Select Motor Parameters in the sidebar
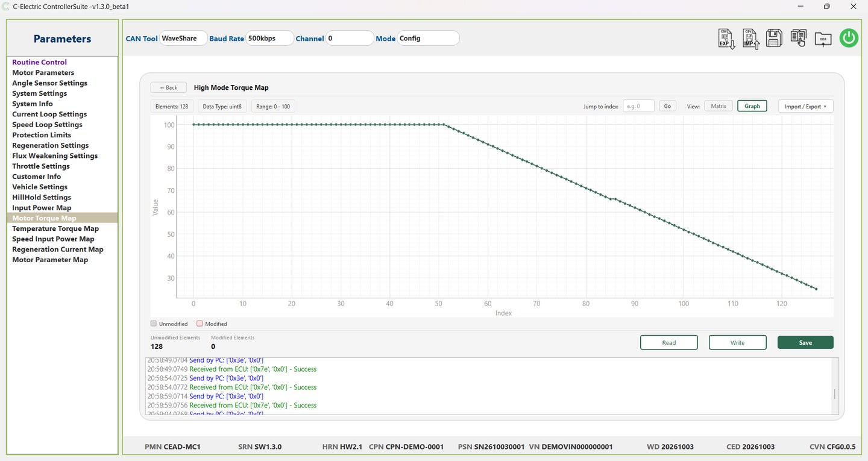 tap(43, 72)
